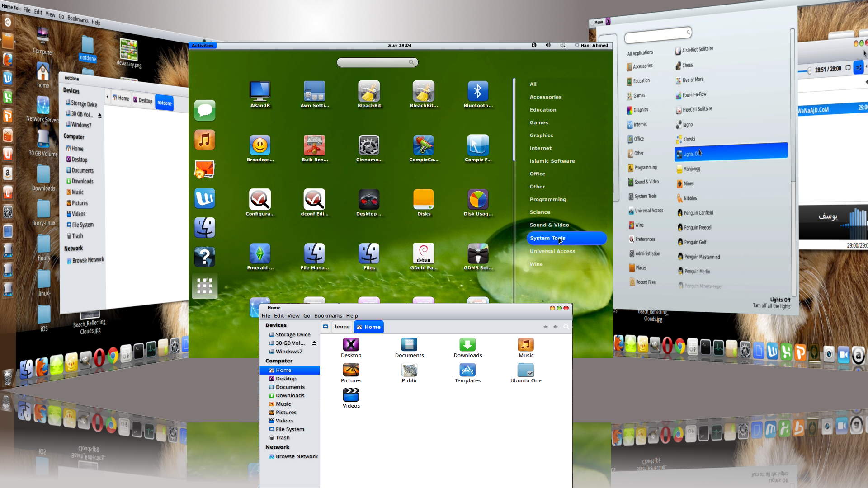This screenshot has height=488, width=868.
Task: Launch Disk Usage Analyzer
Action: (478, 199)
